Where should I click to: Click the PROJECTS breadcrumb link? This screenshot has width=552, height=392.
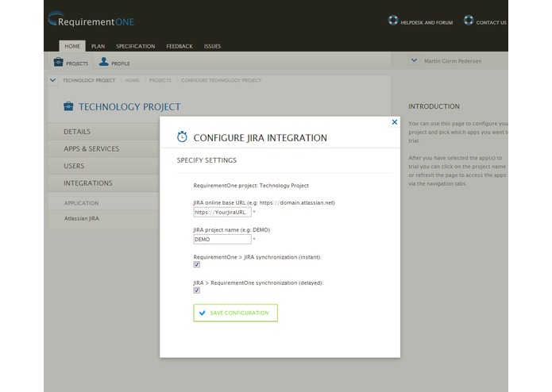point(160,80)
